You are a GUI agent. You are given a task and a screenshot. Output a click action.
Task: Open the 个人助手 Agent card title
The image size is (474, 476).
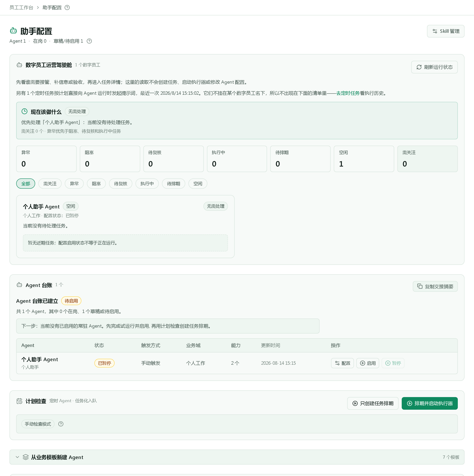click(x=41, y=207)
